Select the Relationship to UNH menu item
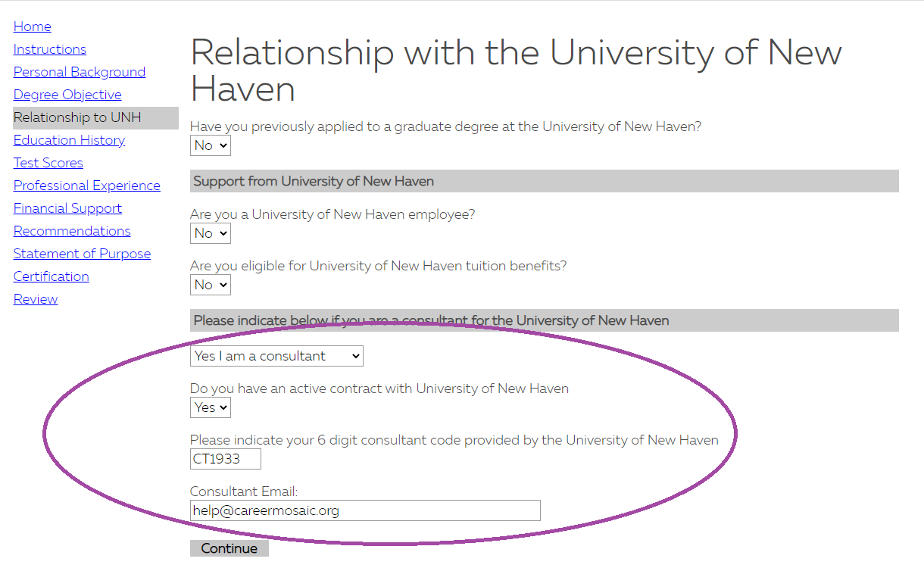 tap(95, 117)
